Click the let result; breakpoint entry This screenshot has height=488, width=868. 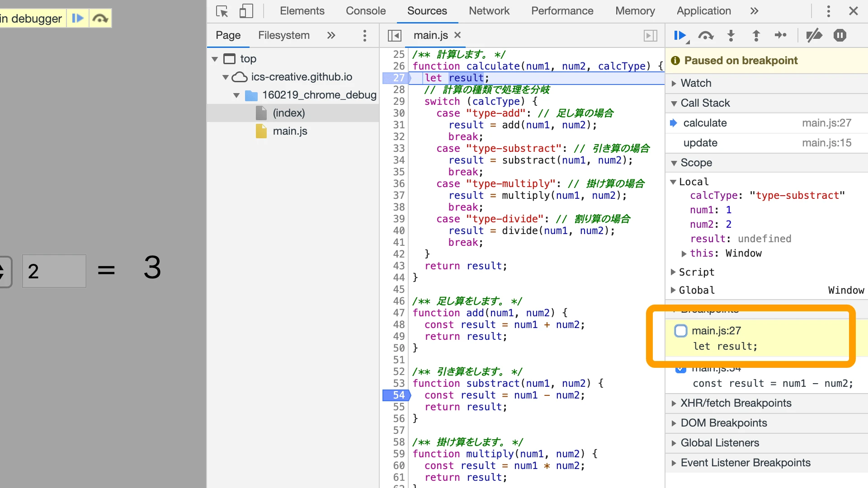[725, 347]
